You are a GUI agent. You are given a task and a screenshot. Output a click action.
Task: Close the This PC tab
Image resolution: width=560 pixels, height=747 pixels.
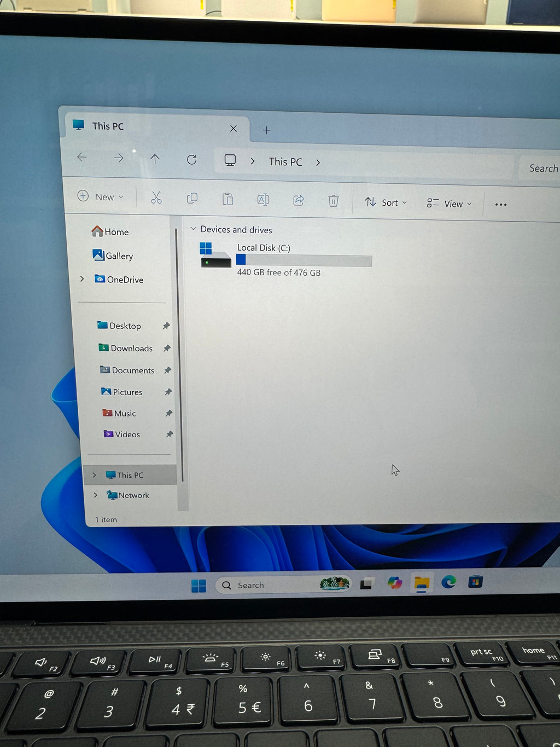coord(234,128)
